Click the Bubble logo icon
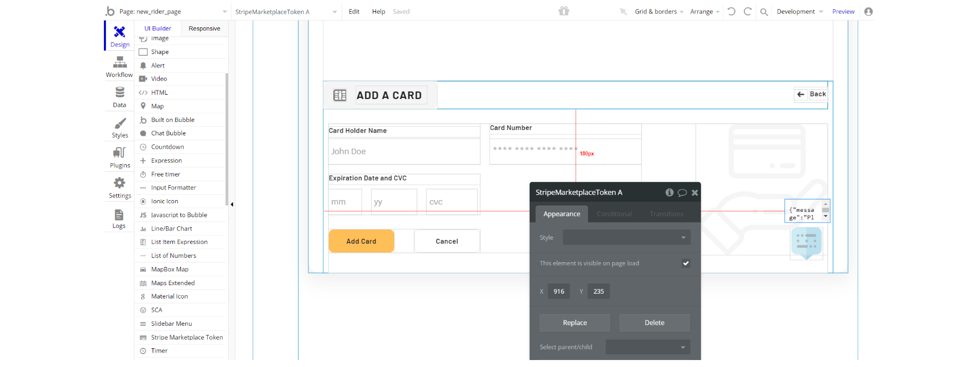 [x=110, y=11]
